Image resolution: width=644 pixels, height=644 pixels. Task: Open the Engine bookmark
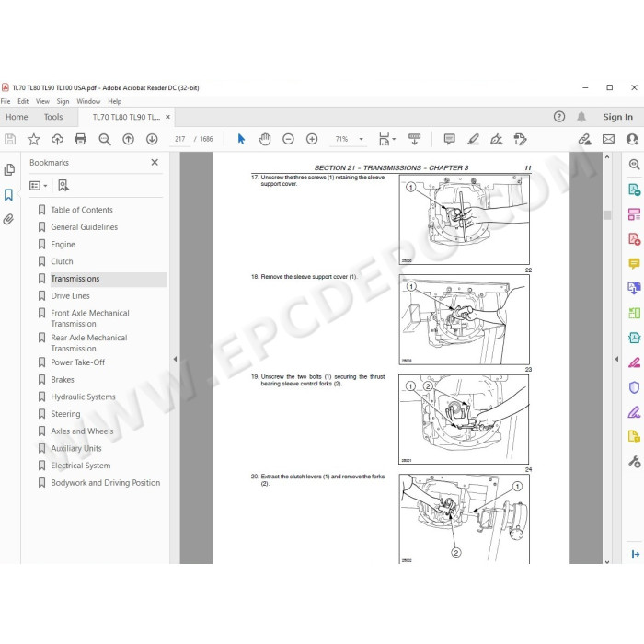[63, 245]
